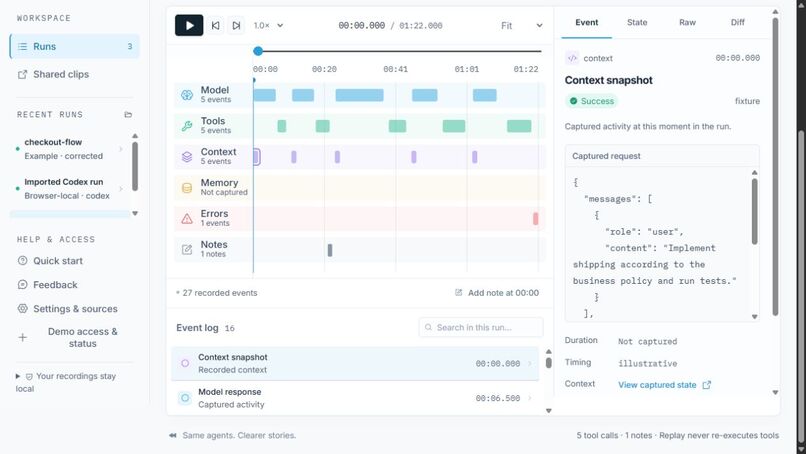806x454 pixels.
Task: Click the context code icon in the detail panel
Action: click(572, 58)
